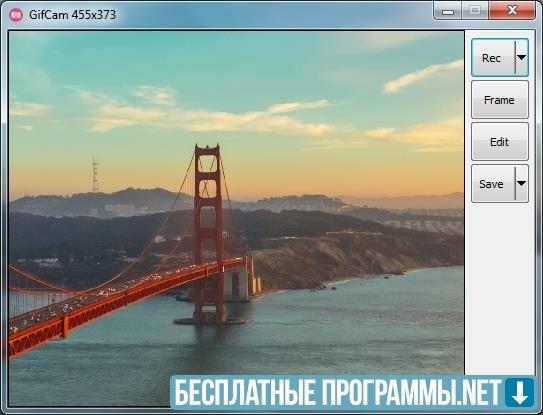543x415 pixels.
Task: Click the GifCam 455x373 title text
Action: click(72, 15)
